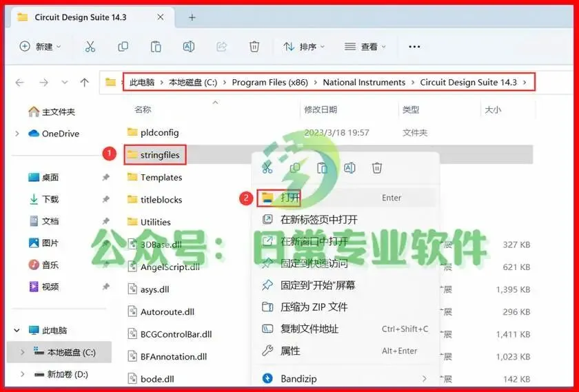The image size is (579, 392).
Task: Click 此电脑 in the address bar
Action: click(142, 82)
